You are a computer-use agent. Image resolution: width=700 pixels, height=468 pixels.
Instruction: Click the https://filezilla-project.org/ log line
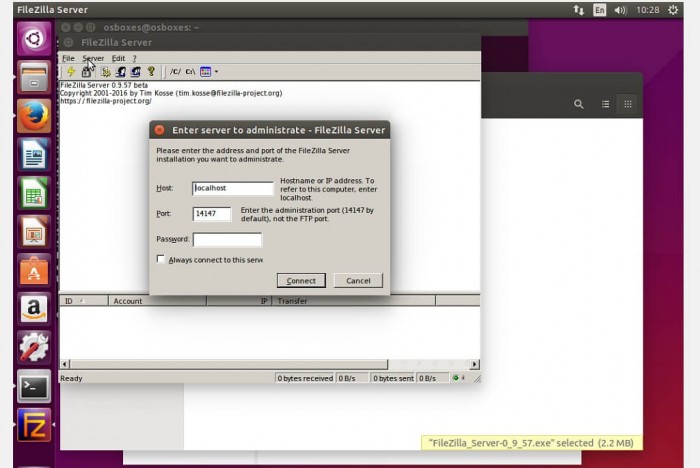coord(105,101)
